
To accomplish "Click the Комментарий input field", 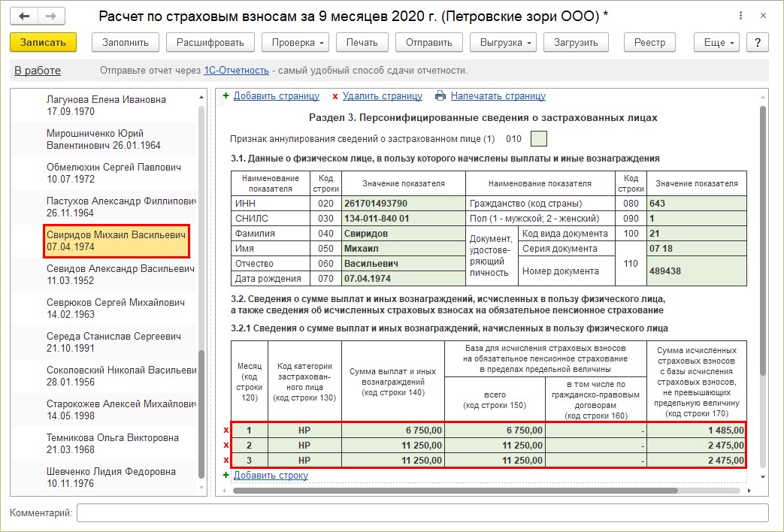I will 422,513.
